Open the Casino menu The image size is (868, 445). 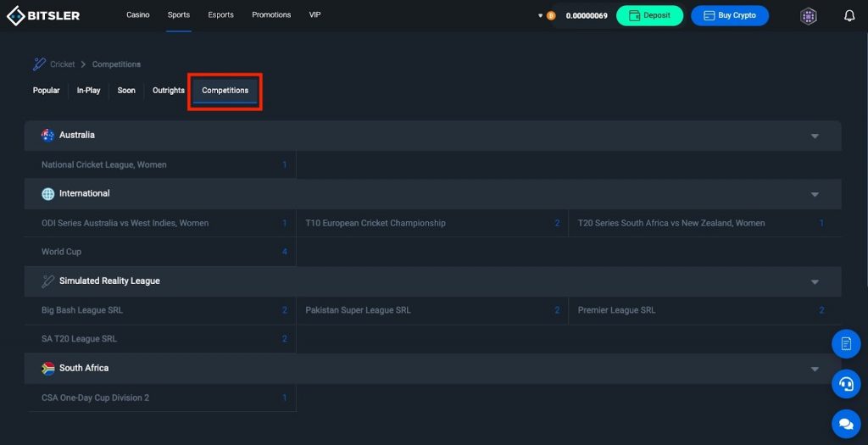click(138, 15)
